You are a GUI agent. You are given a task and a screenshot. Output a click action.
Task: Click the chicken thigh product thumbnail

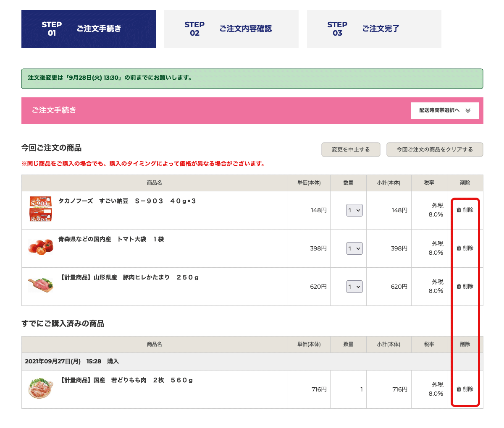coord(41,388)
